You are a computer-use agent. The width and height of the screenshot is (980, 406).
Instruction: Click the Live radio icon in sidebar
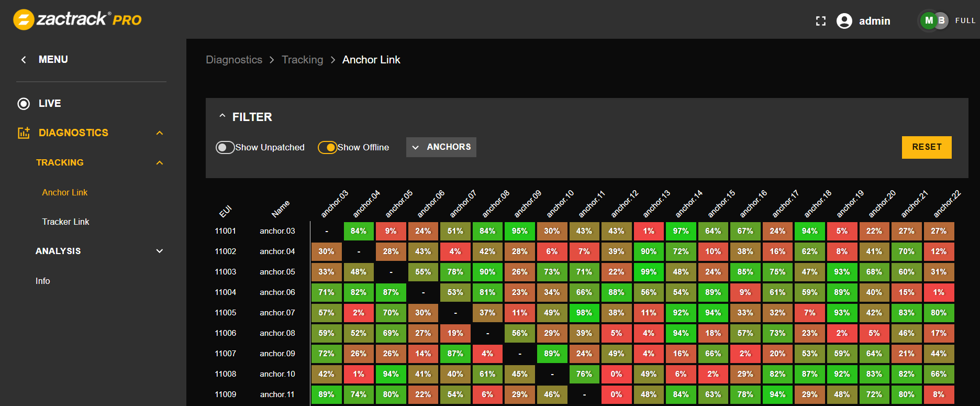coord(24,104)
